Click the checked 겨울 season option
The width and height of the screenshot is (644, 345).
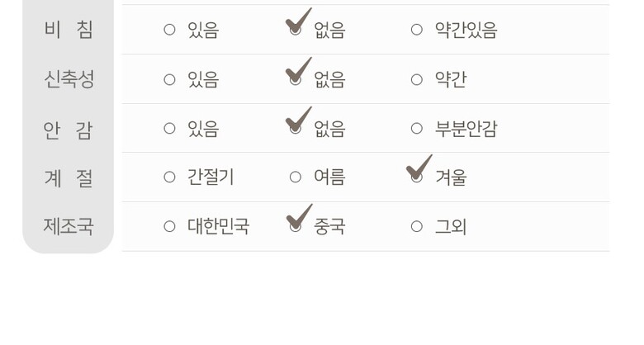click(x=417, y=177)
